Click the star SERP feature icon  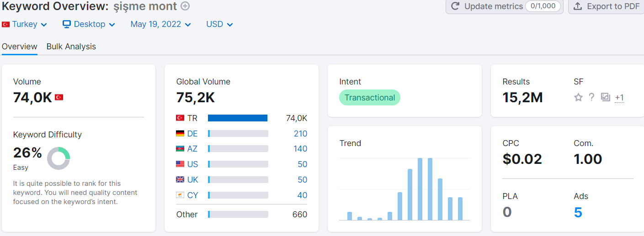click(579, 97)
